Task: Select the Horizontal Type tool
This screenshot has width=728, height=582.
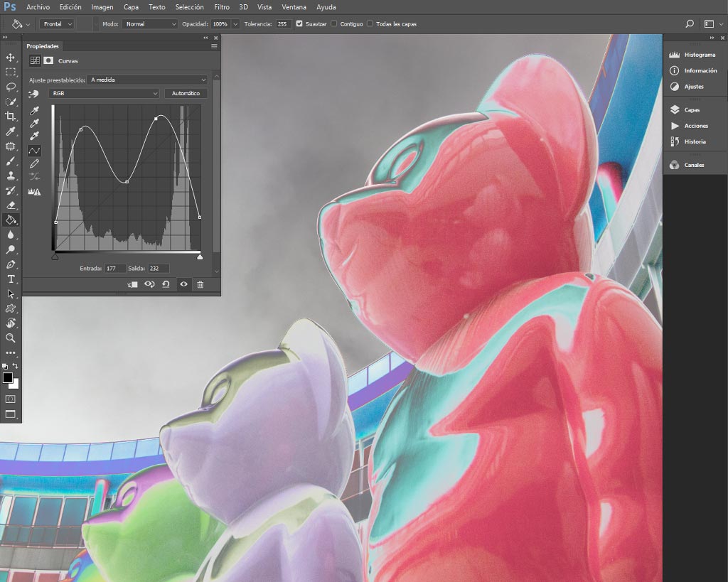Action: tap(10, 279)
